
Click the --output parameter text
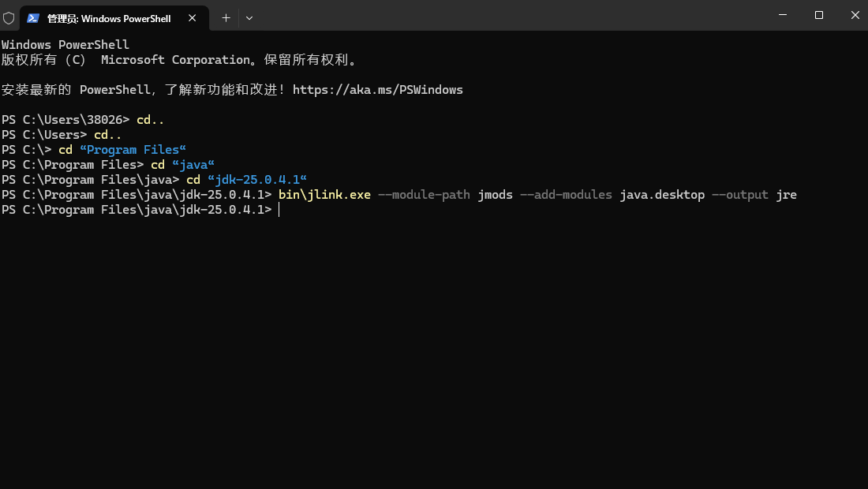740,195
